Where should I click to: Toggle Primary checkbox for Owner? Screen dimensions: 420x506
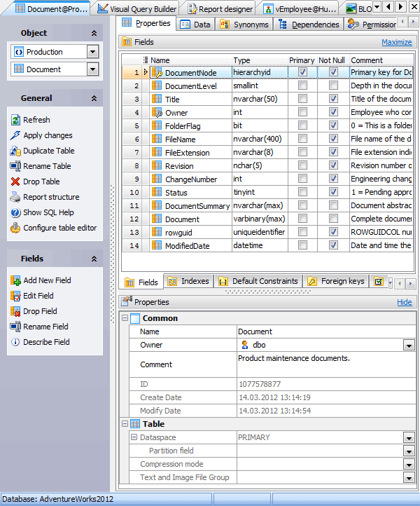coord(302,112)
